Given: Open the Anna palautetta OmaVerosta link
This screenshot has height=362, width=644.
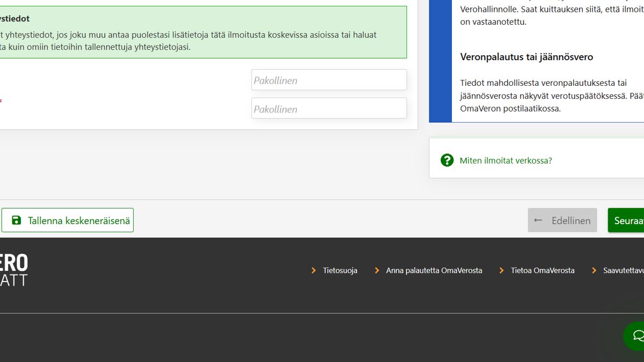Looking at the screenshot, I should pos(434,271).
